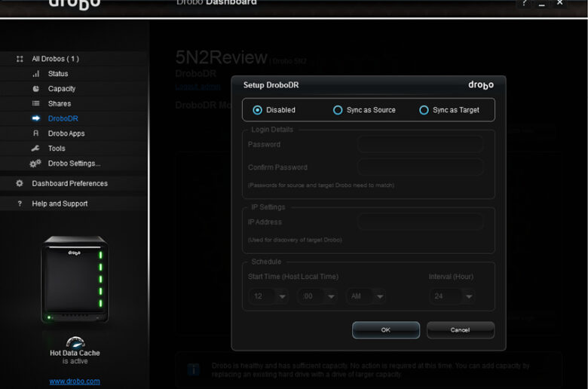Open the Status page
This screenshot has width=588, height=389.
(58, 74)
